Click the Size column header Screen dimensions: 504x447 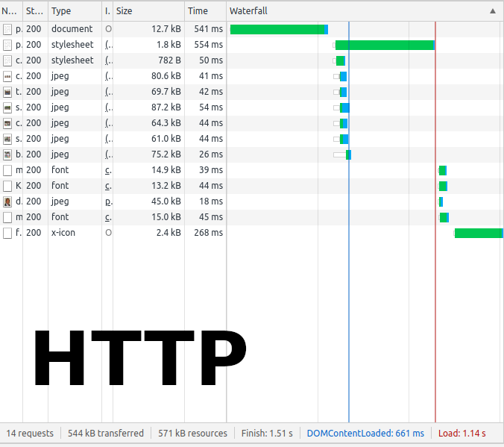(x=148, y=11)
